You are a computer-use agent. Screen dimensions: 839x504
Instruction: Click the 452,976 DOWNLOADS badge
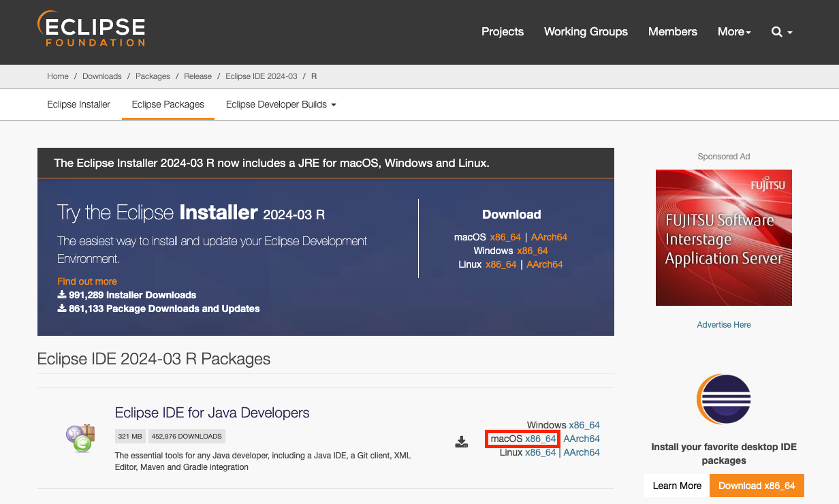187,436
